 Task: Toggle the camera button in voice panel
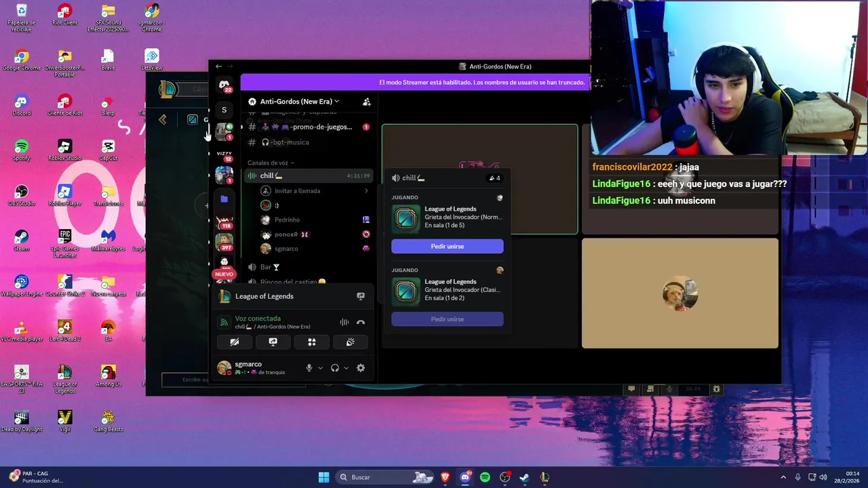point(235,342)
